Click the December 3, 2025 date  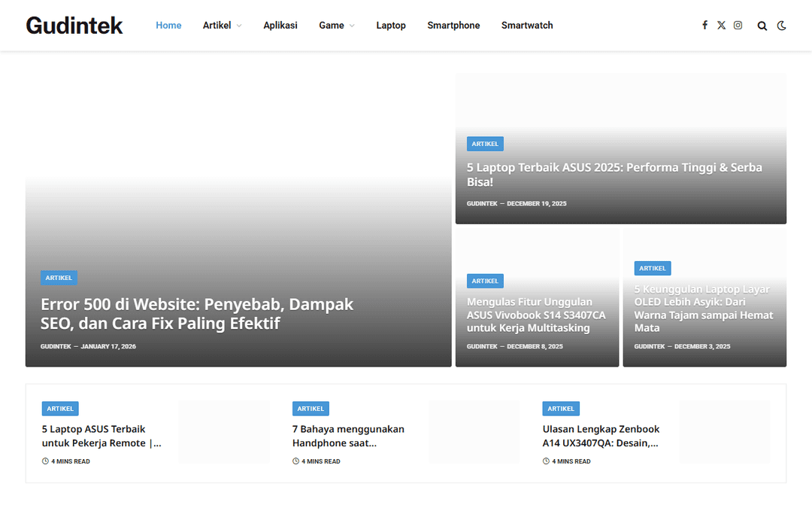coord(702,346)
